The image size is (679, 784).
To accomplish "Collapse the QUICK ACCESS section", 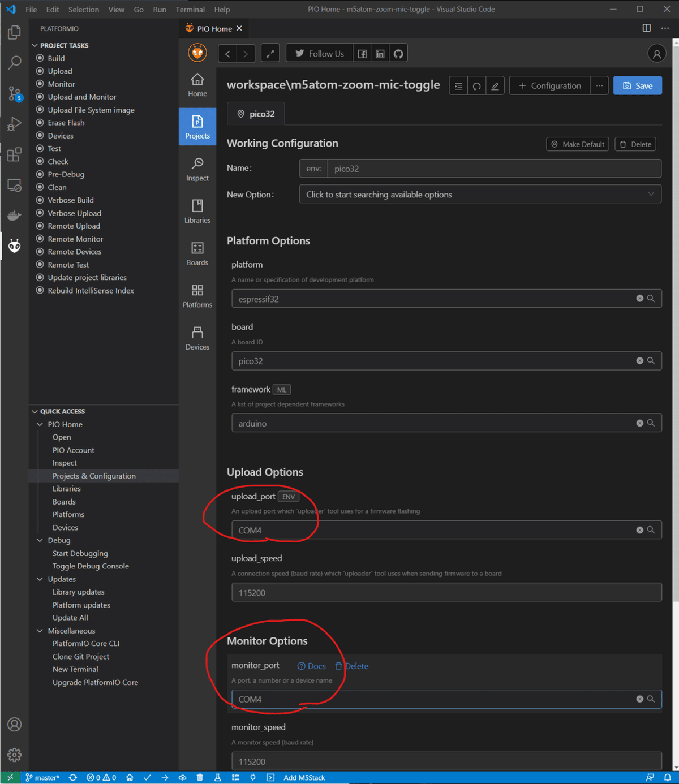I will 35,411.
